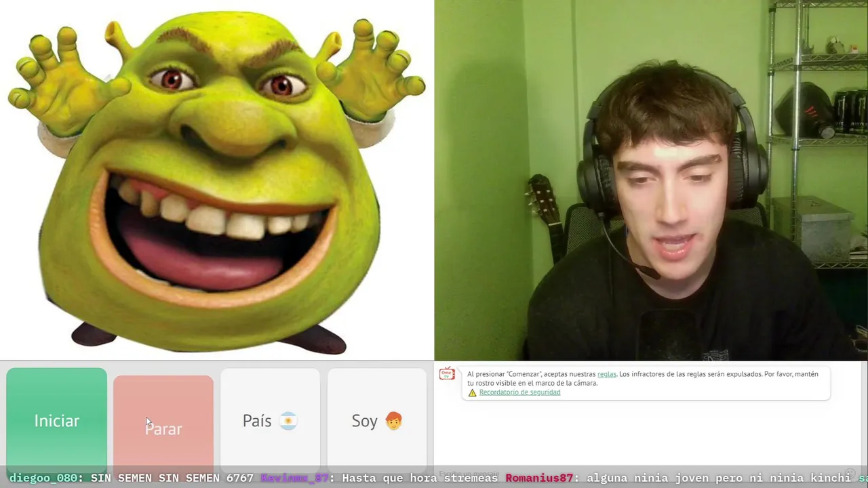The image size is (868, 488).
Task: Click the OmeTV logo icon in chat
Action: [447, 374]
